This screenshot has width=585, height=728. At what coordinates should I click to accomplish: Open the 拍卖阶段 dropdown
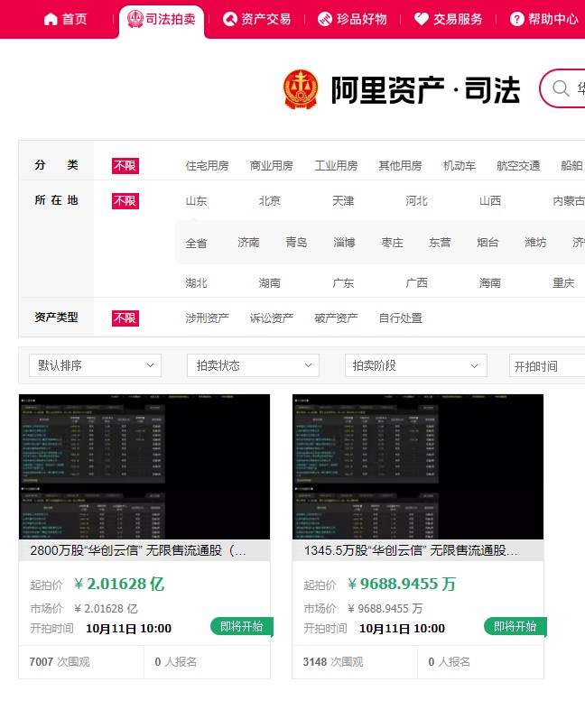[416, 365]
